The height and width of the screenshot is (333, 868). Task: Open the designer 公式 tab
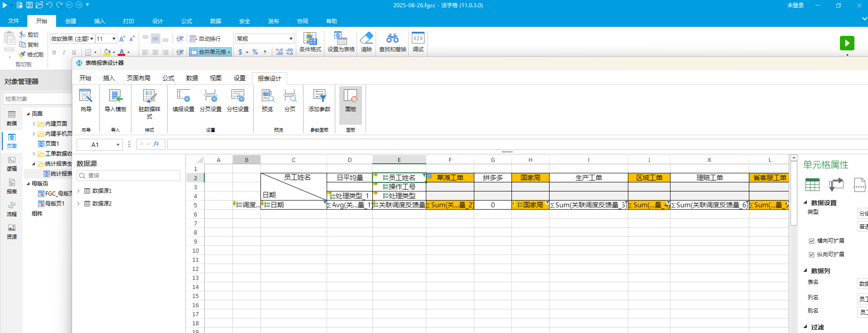pyautogui.click(x=169, y=78)
